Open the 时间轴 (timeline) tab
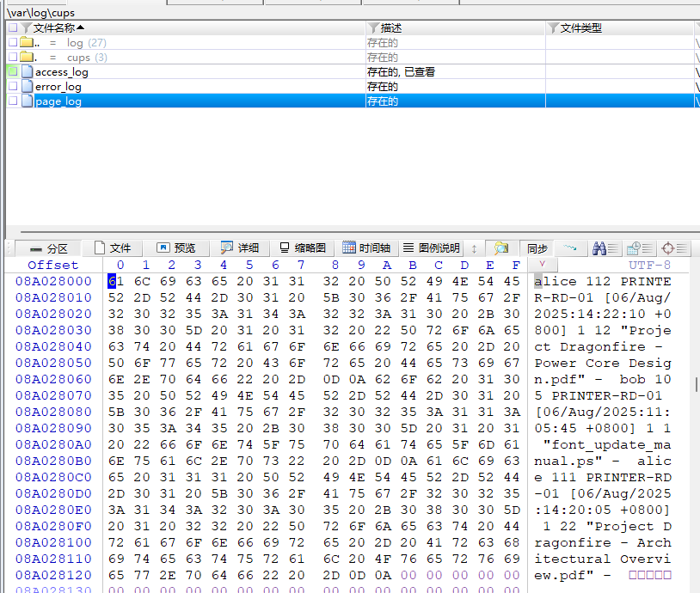The width and height of the screenshot is (700, 593). (366, 248)
